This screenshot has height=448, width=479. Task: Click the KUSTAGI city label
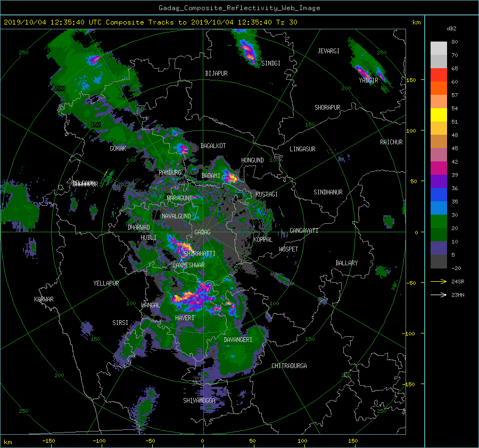pyautogui.click(x=267, y=194)
